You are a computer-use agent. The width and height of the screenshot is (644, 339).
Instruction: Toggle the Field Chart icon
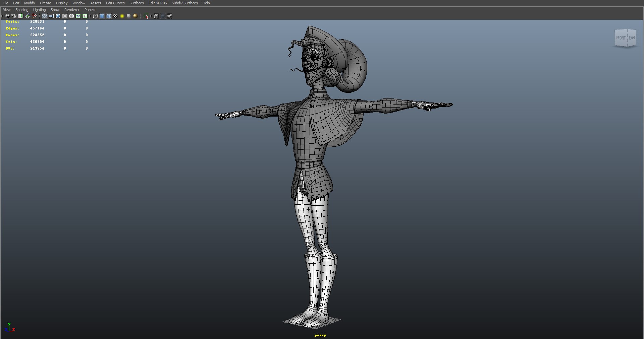tap(71, 16)
